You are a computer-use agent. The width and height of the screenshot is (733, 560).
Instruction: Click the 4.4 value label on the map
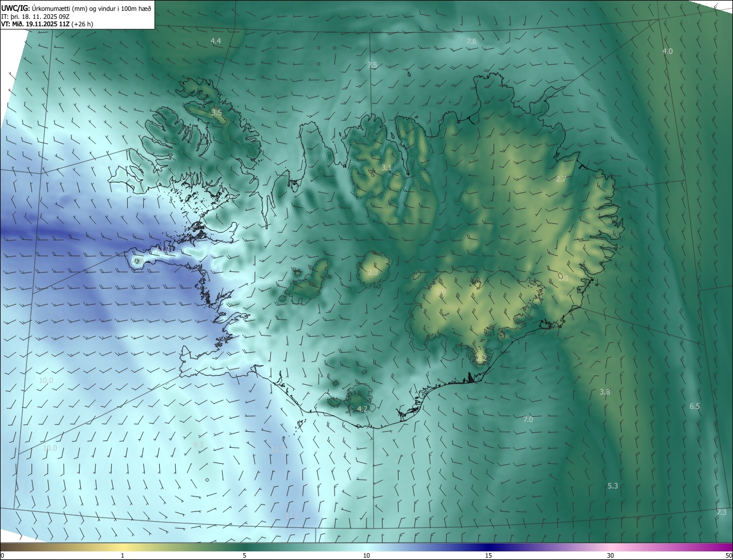click(216, 41)
